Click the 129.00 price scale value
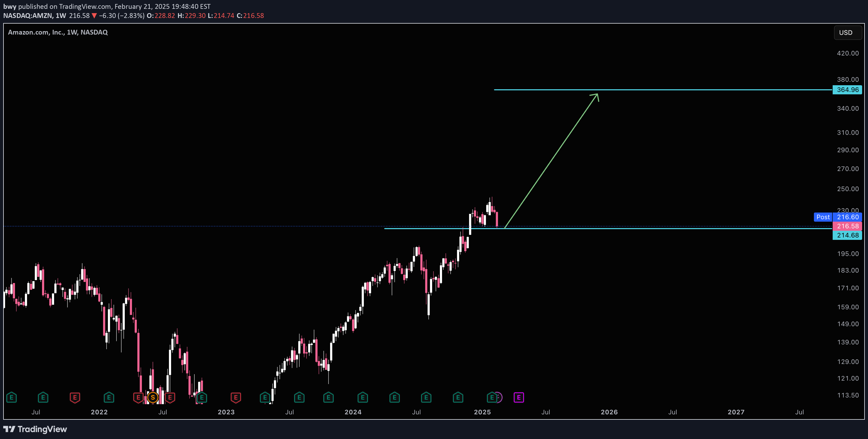Image resolution: width=868 pixels, height=439 pixels. tap(848, 362)
